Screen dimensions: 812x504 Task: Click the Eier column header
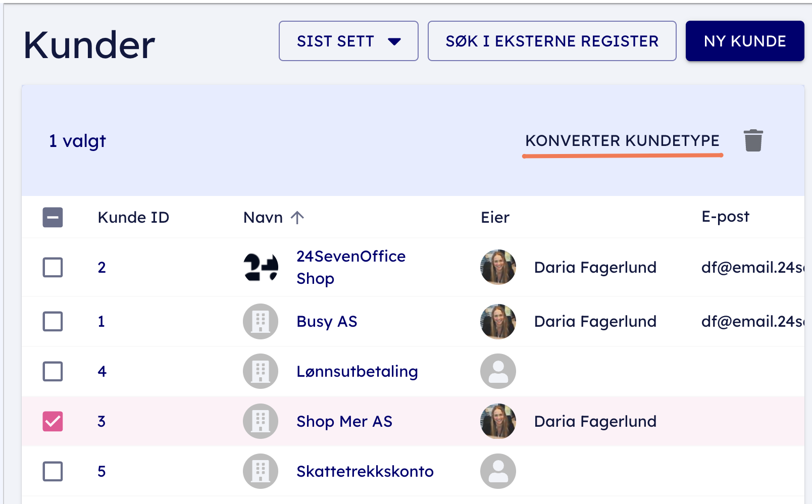coord(495,218)
